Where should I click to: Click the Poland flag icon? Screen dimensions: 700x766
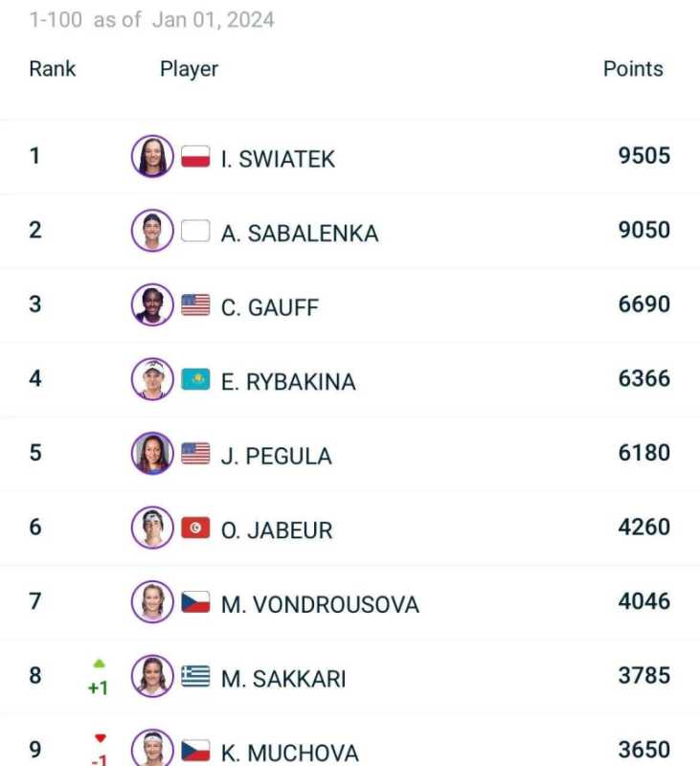pyautogui.click(x=195, y=157)
